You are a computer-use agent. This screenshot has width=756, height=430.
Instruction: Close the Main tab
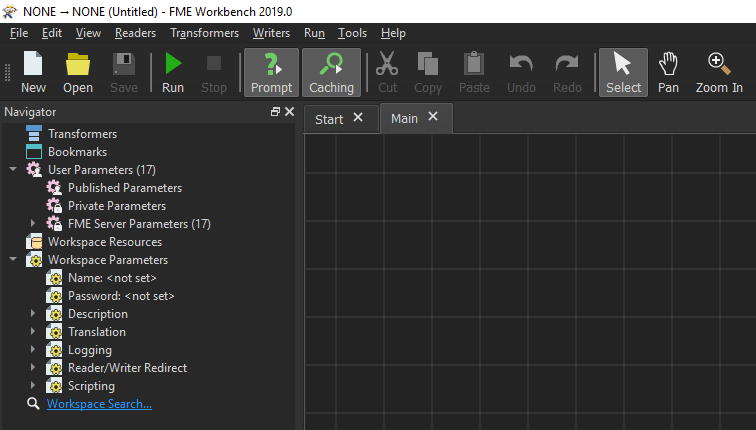click(x=433, y=116)
